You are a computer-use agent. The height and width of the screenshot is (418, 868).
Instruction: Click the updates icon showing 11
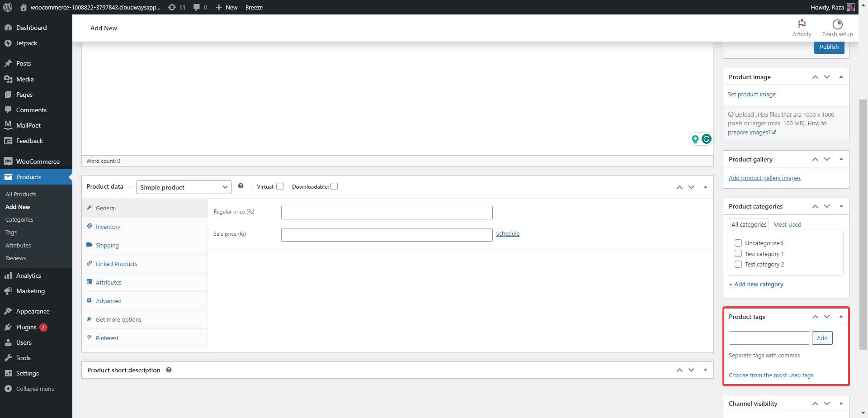(x=172, y=7)
